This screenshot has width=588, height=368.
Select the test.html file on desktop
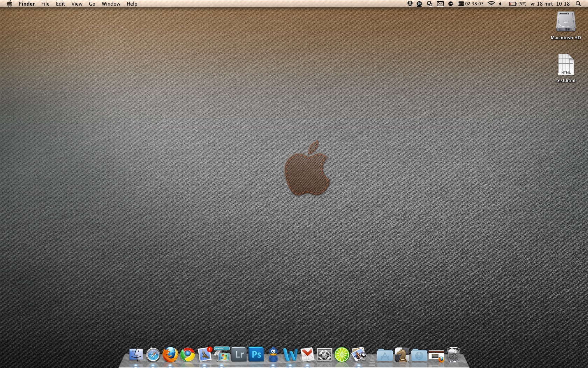566,65
